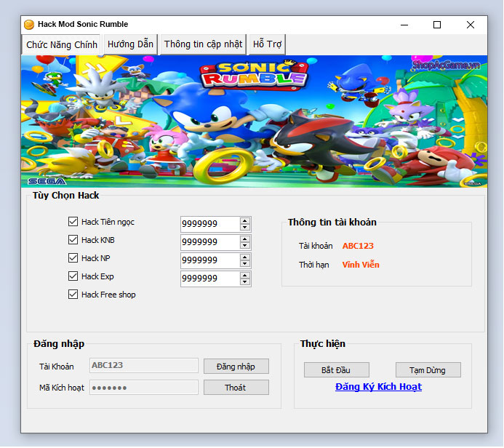The width and height of the screenshot is (504, 448).
Task: Uncheck the Hack Tiên ngọc checkbox
Action: click(73, 221)
